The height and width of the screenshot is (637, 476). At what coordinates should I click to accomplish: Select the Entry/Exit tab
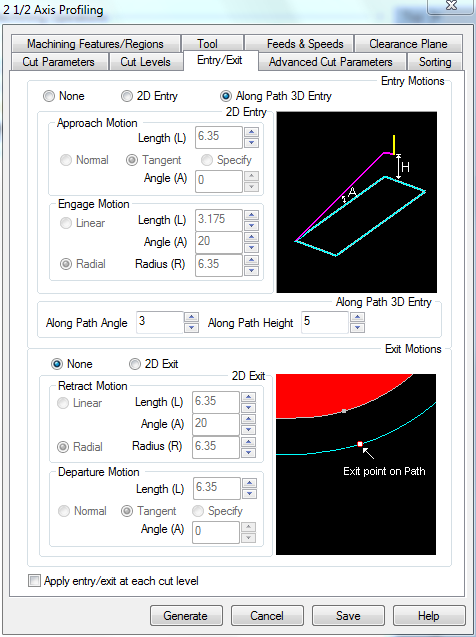[220, 60]
